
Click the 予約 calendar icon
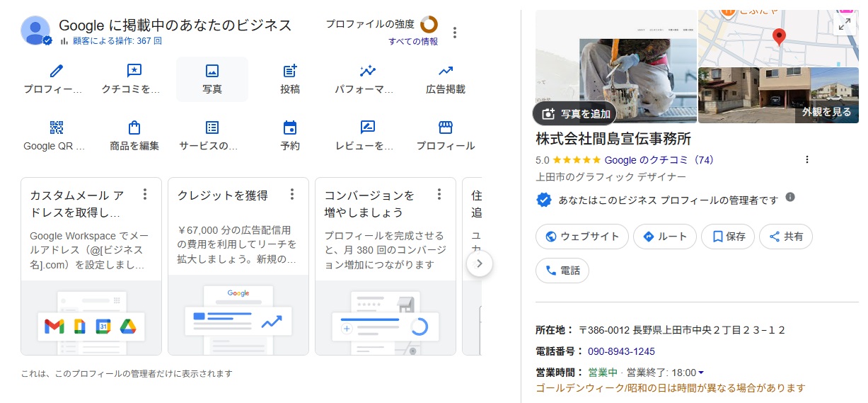click(290, 127)
